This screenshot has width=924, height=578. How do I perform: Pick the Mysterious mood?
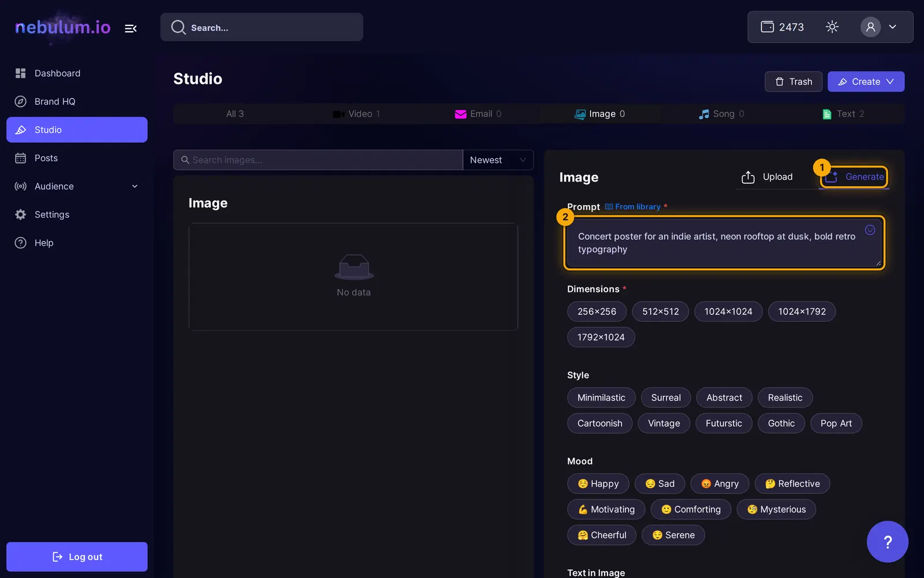[776, 509]
